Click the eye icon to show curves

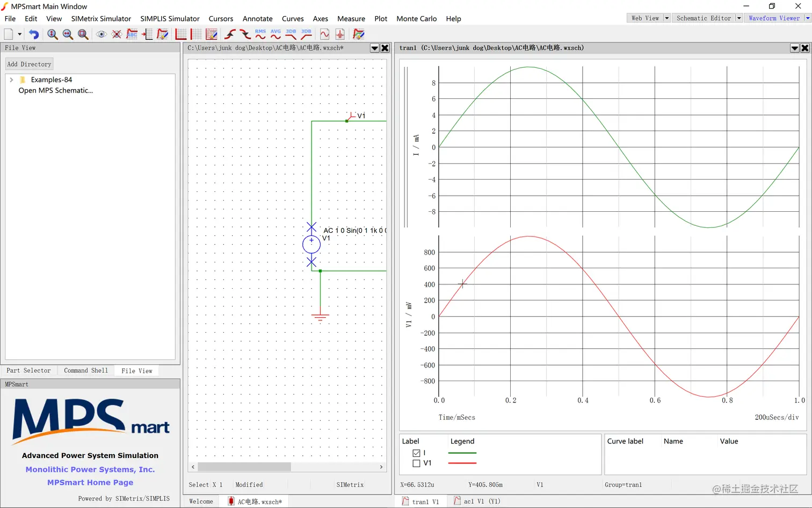point(101,34)
